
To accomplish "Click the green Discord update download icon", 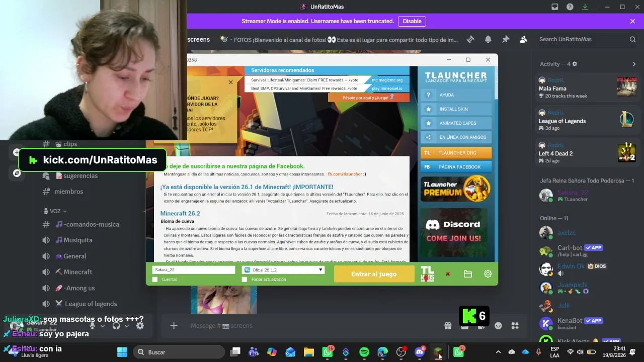I will click(585, 7).
